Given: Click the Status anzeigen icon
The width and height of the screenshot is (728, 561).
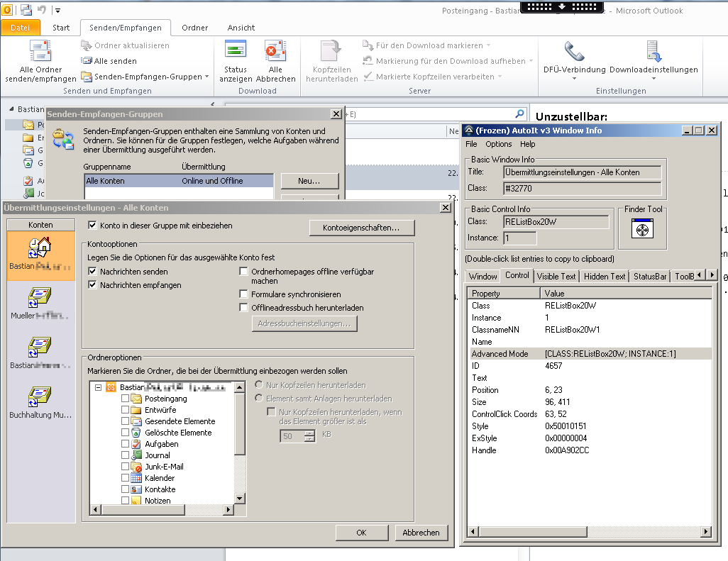Looking at the screenshot, I should 235,52.
